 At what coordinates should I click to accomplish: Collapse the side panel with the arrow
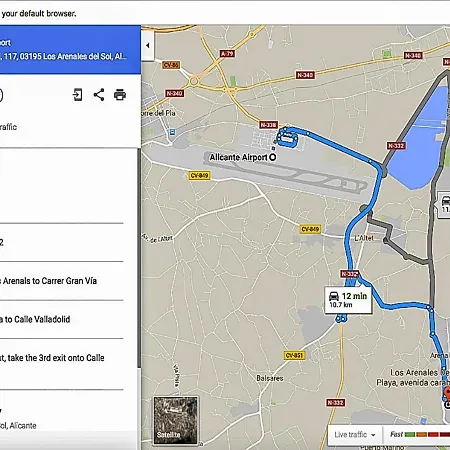(x=148, y=46)
